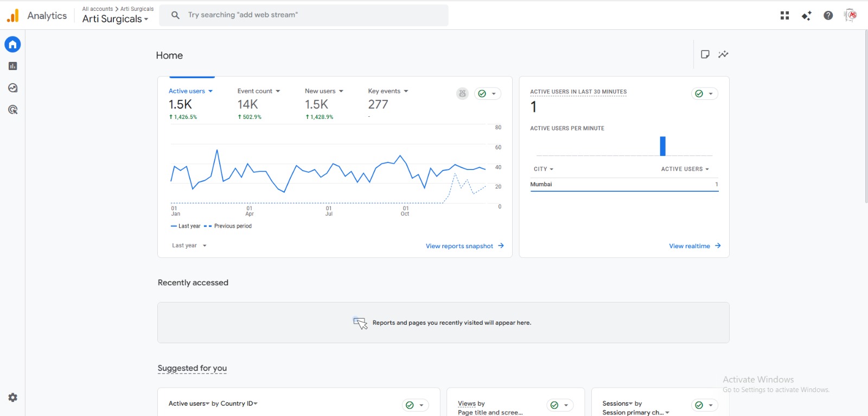Click the annotations note icon beside Home
Viewport: 868px width, 416px height.
pyautogui.click(x=705, y=54)
